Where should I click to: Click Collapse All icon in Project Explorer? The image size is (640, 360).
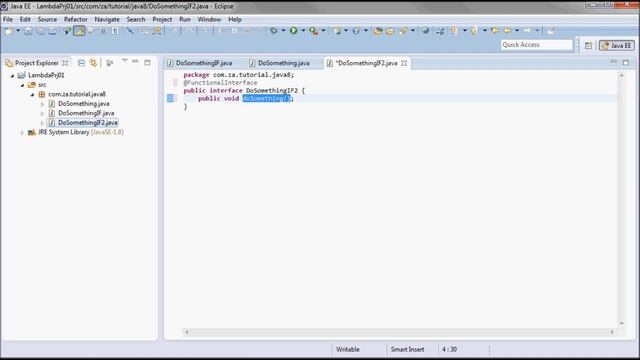point(81,63)
